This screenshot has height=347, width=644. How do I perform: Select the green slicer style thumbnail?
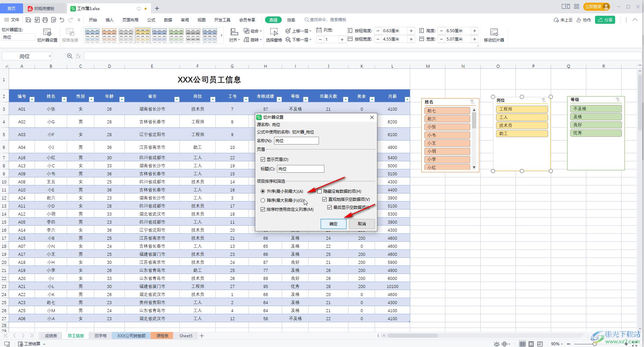click(176, 36)
